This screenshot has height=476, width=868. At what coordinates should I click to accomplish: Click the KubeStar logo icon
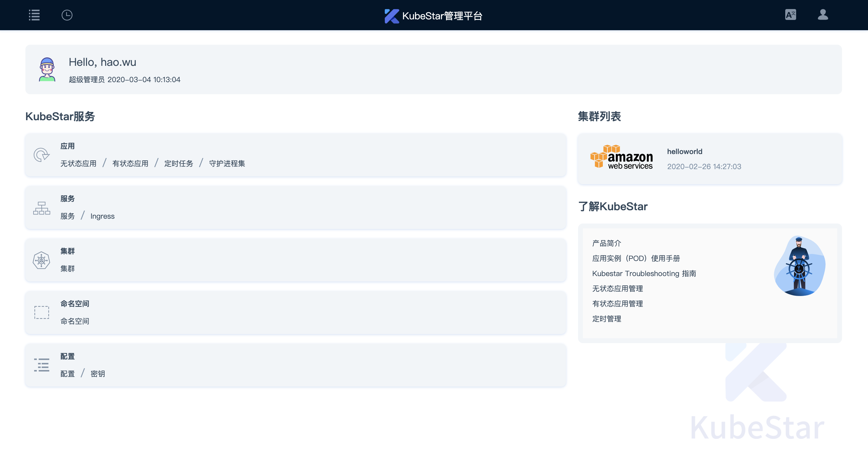point(392,16)
